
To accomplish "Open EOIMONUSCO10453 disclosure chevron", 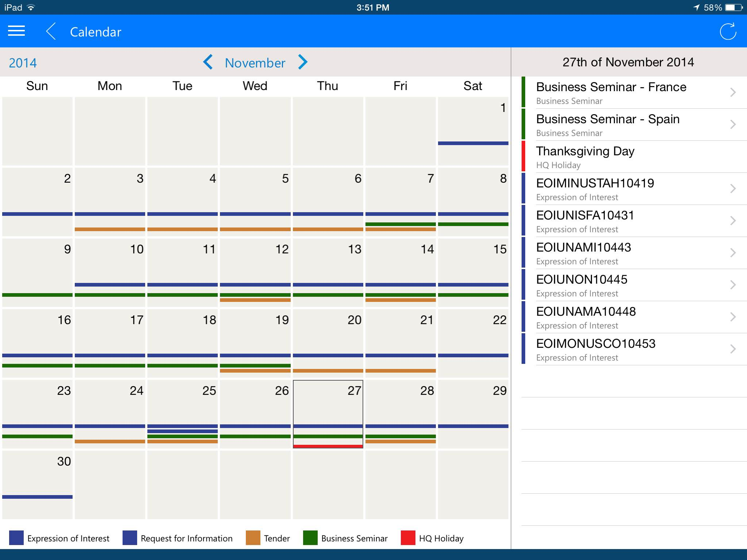I will (x=733, y=349).
